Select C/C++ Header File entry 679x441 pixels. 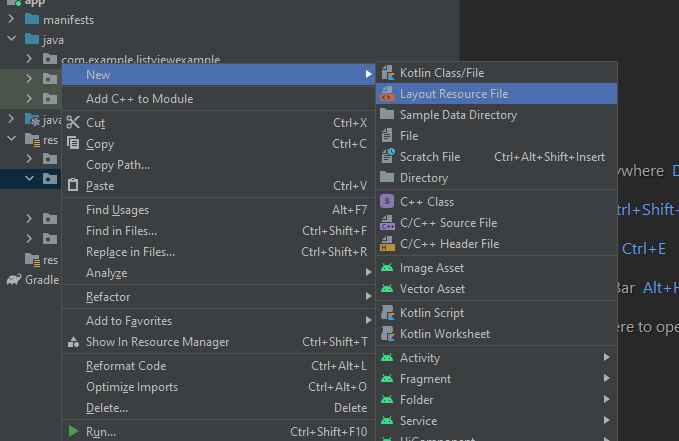[x=497, y=244]
